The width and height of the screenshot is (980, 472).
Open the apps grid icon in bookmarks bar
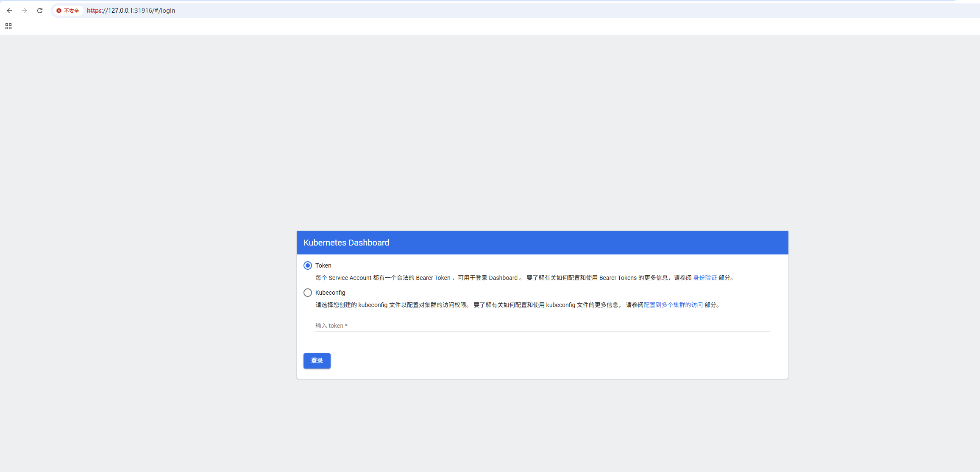pyautogui.click(x=8, y=26)
